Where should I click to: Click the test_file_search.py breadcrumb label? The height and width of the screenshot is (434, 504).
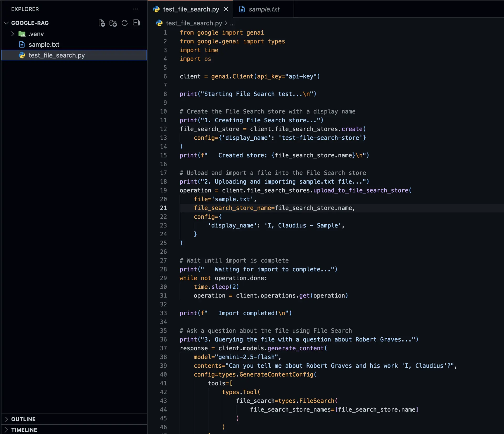coord(194,23)
